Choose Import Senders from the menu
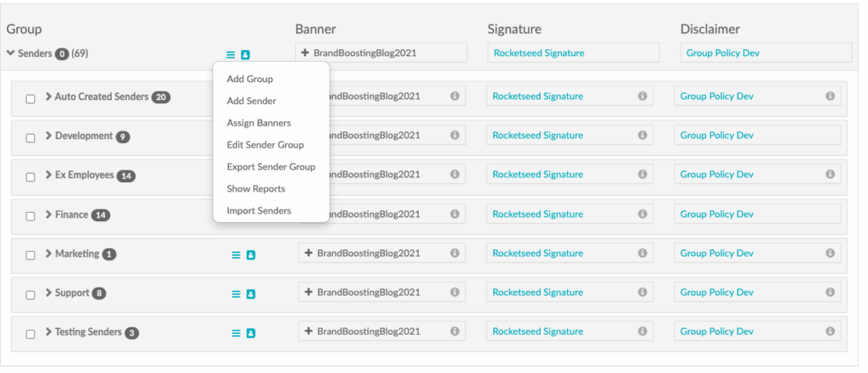 259,211
